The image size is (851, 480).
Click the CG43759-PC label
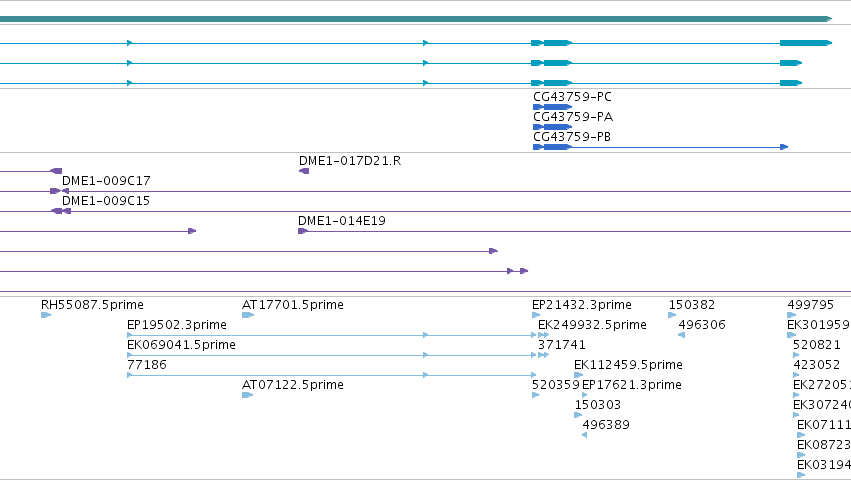click(572, 97)
